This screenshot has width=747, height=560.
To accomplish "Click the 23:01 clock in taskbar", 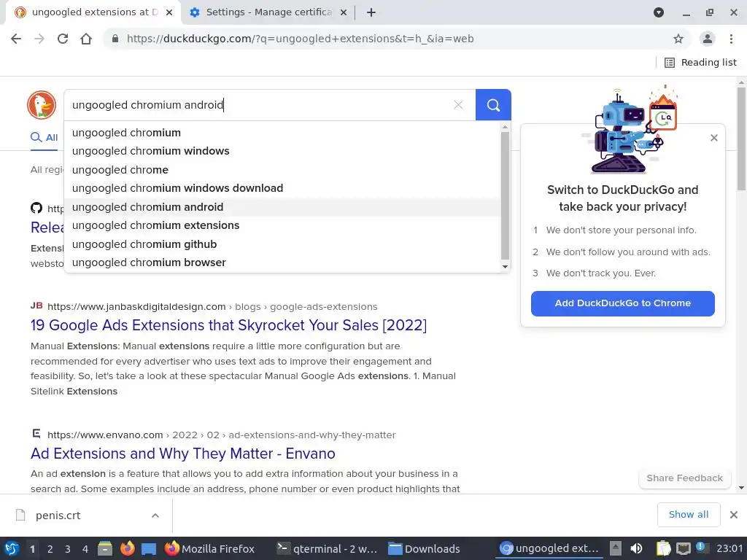I will click(729, 548).
